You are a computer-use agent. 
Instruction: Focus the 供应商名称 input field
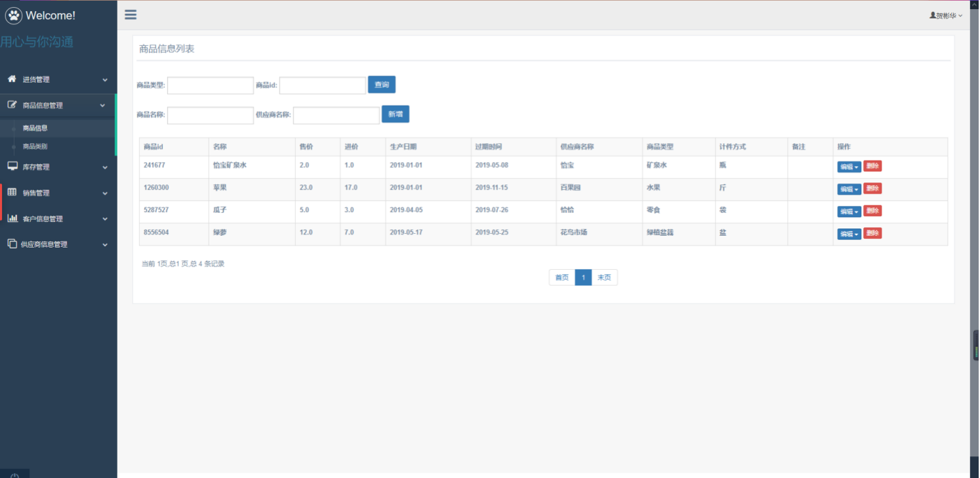(x=337, y=116)
